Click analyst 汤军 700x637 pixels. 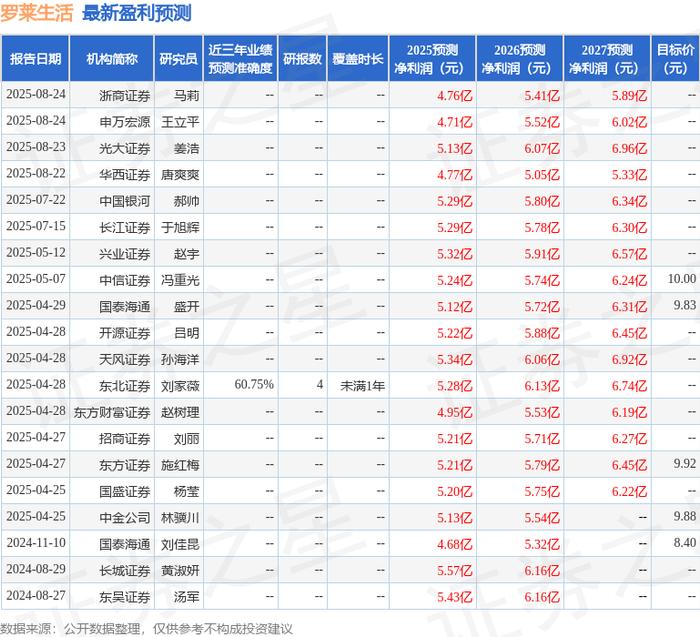[x=187, y=597]
